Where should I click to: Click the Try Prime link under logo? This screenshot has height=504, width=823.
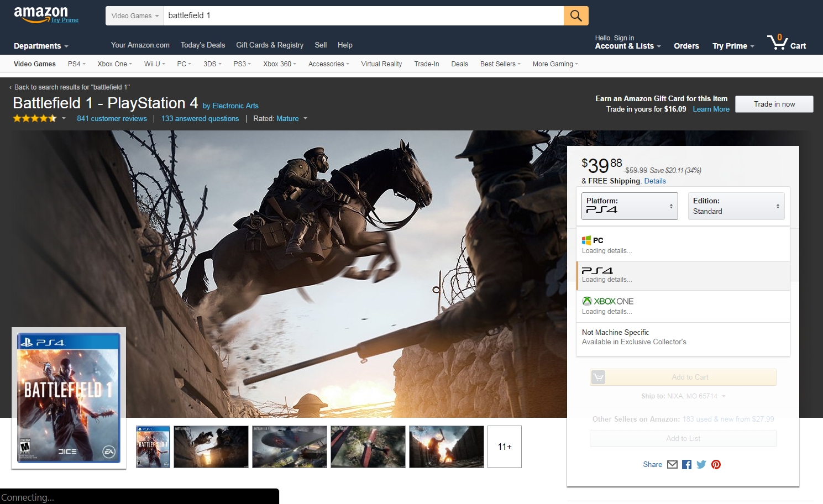(65, 20)
